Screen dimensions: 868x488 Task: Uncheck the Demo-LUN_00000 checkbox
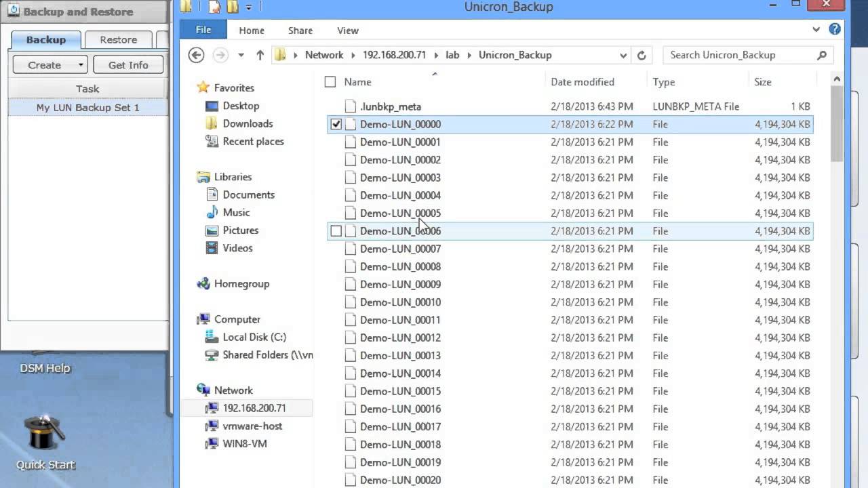click(336, 124)
